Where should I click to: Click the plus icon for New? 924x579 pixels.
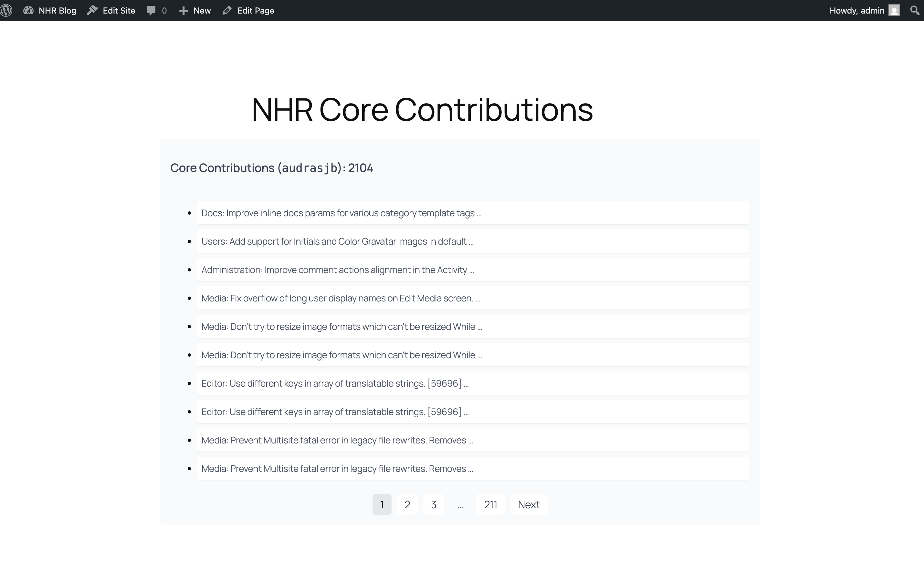point(184,10)
